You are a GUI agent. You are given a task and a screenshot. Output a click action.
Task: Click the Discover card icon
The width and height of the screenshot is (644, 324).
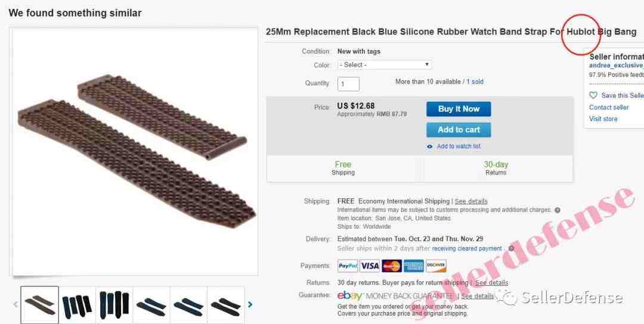click(436, 266)
